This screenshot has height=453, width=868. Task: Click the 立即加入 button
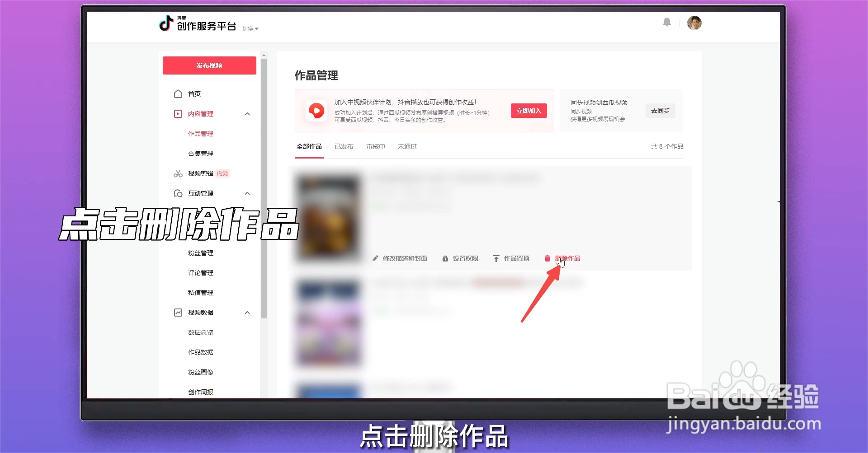point(528,111)
